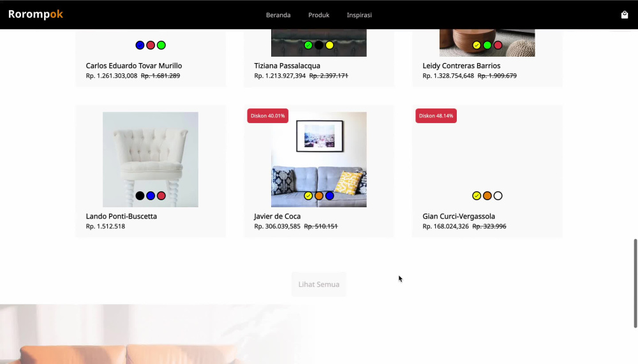
Task: Click strikethrough price Rp. 1.681.289
Action: coord(160,76)
